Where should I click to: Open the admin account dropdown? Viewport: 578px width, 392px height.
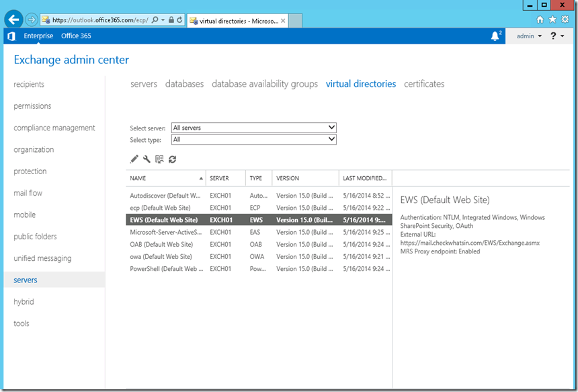coord(529,36)
